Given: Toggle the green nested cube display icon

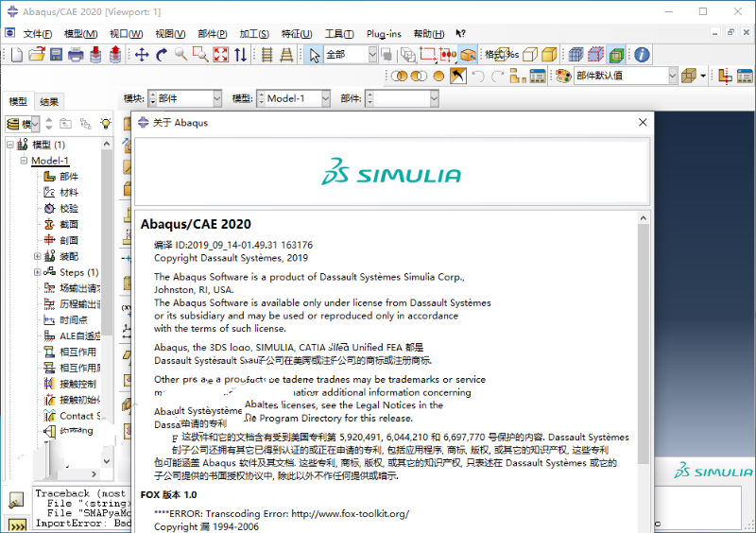Looking at the screenshot, I should click(x=616, y=55).
